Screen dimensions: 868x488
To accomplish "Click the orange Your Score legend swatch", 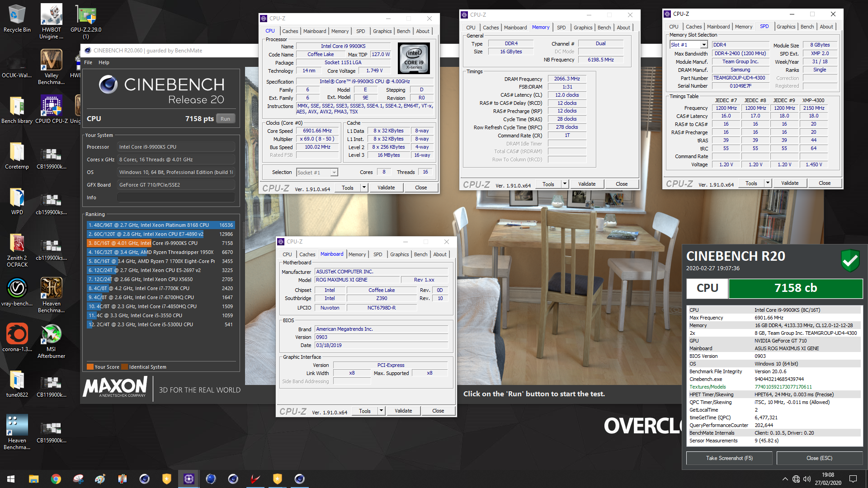I will coord(90,367).
